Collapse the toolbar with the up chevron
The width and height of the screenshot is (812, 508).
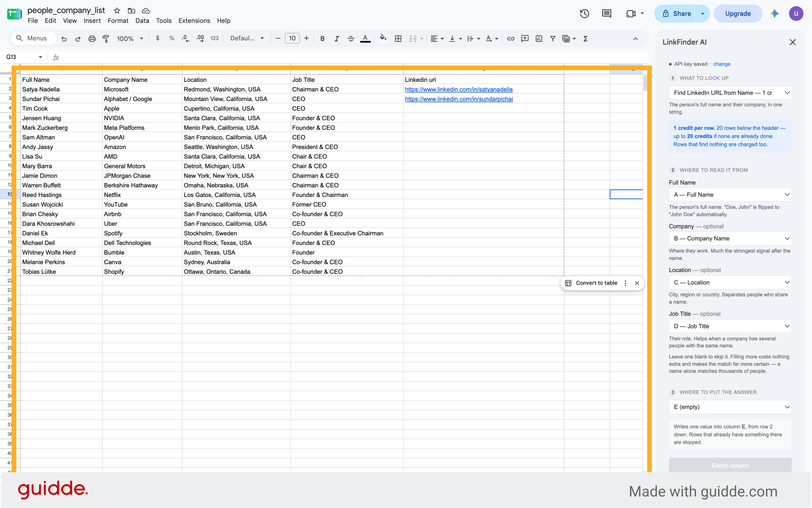pos(636,39)
